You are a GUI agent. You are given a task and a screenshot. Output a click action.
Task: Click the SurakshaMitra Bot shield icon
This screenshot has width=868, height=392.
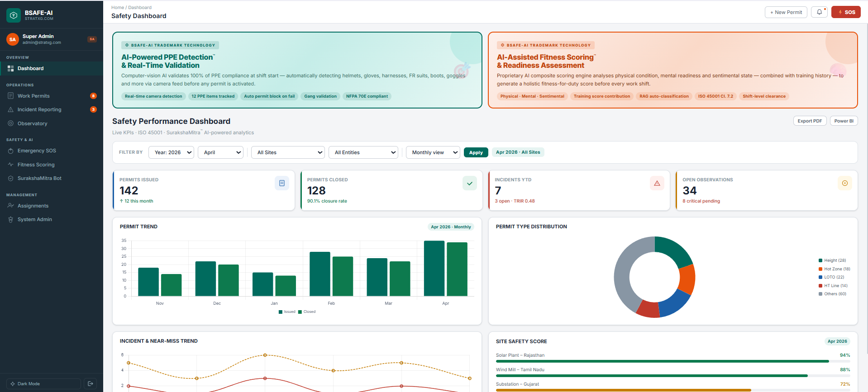[11, 178]
